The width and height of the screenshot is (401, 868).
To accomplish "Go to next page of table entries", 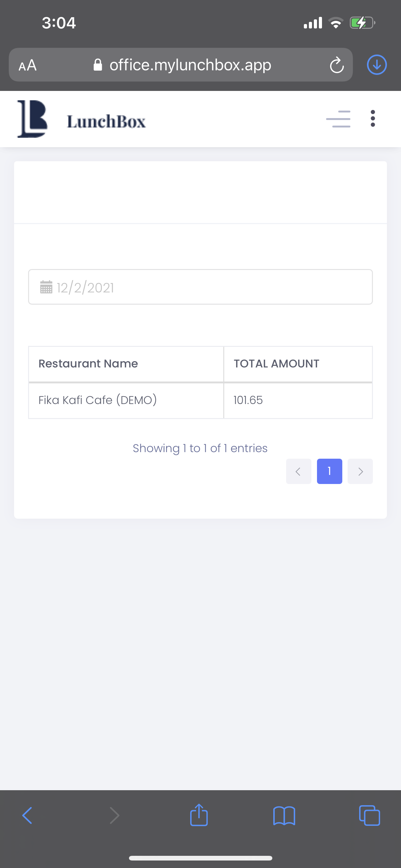I will coord(360,471).
